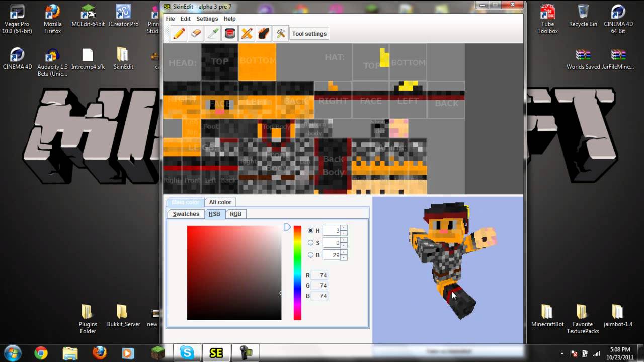Open the Recycle Bin
This screenshot has width=644, height=362.
pyautogui.click(x=583, y=16)
